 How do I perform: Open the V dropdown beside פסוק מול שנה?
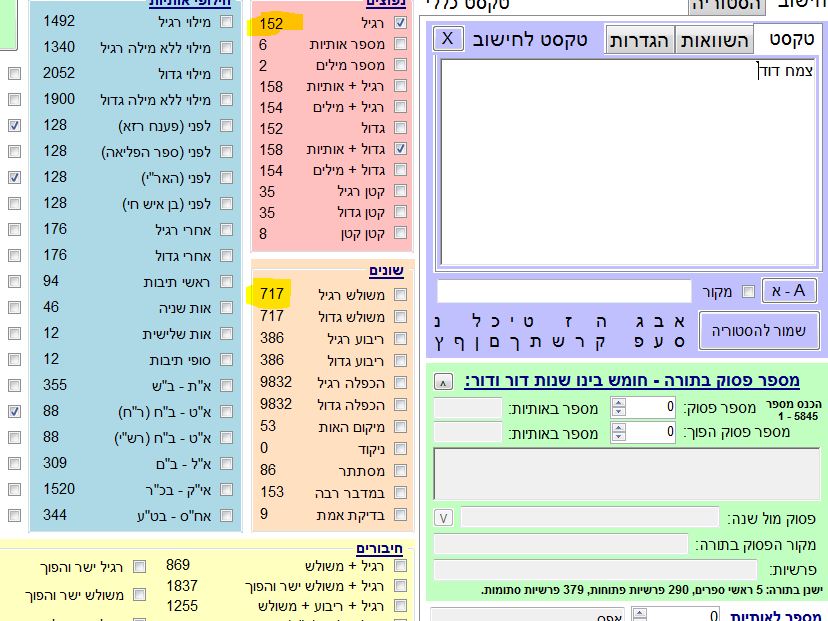point(444,517)
